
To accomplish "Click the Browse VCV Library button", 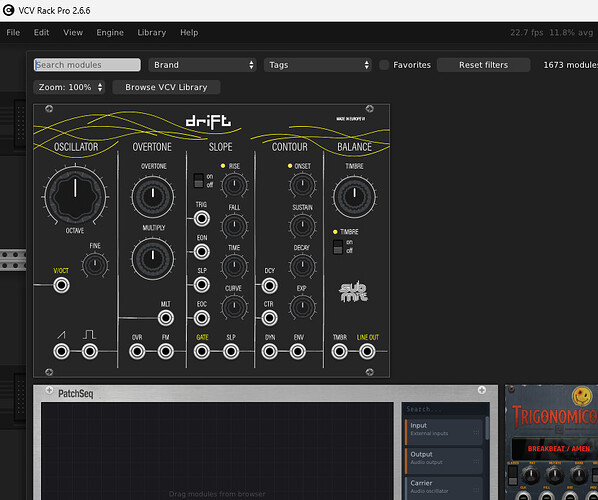I will [x=166, y=87].
